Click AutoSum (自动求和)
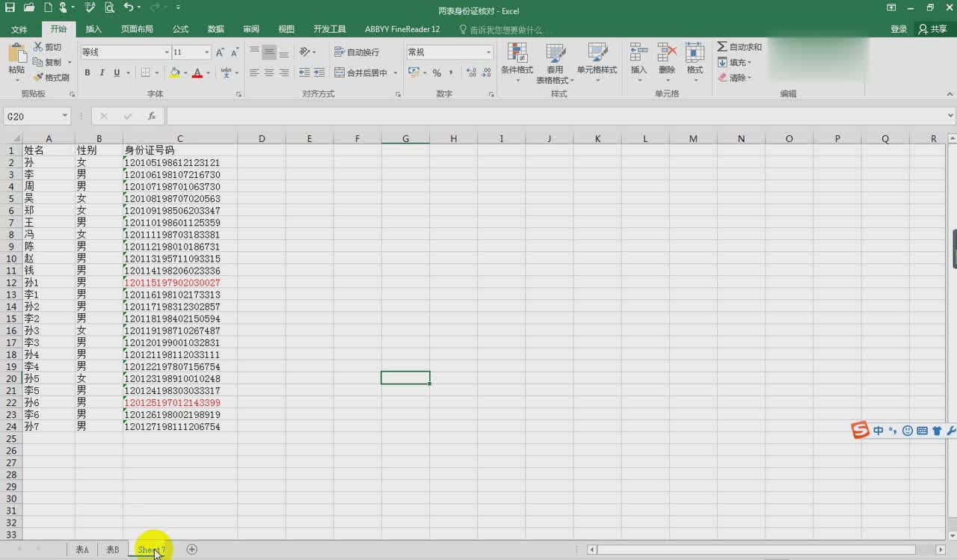957x560 pixels. coord(739,47)
